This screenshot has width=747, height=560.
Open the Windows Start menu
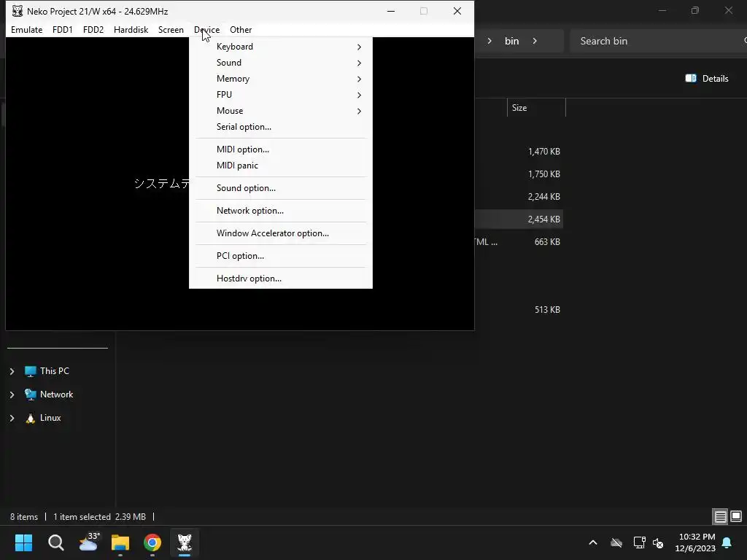tap(23, 542)
